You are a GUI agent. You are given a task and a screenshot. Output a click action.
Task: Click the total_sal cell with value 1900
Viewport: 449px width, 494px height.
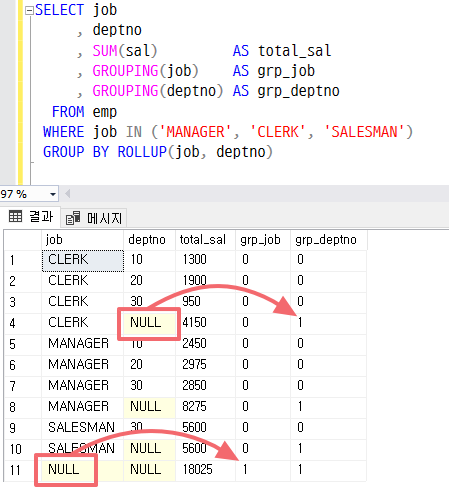click(x=205, y=281)
